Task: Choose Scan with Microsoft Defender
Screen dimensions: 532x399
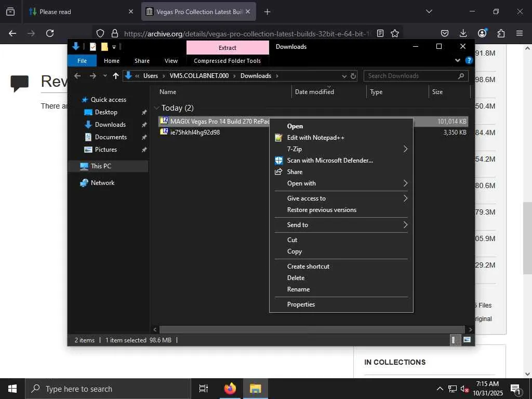Action: 330,161
